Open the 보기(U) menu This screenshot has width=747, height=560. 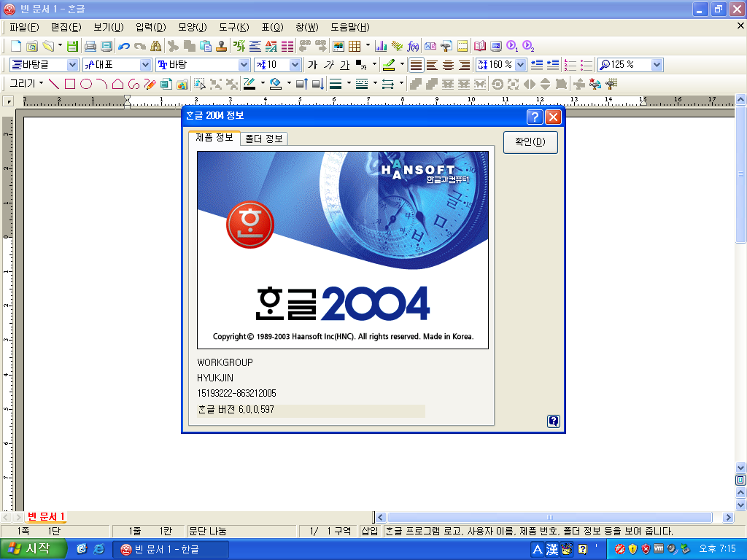(109, 27)
